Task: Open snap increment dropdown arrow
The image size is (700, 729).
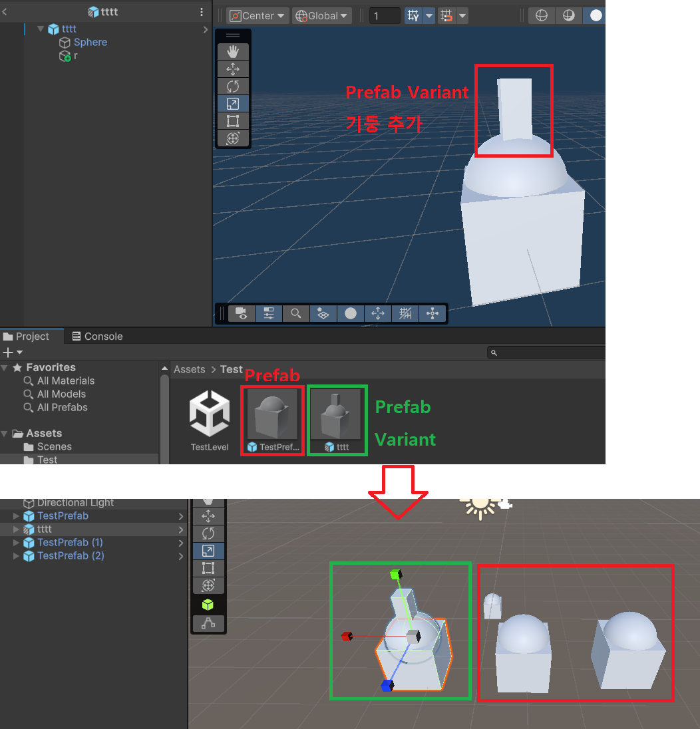Action: [462, 16]
